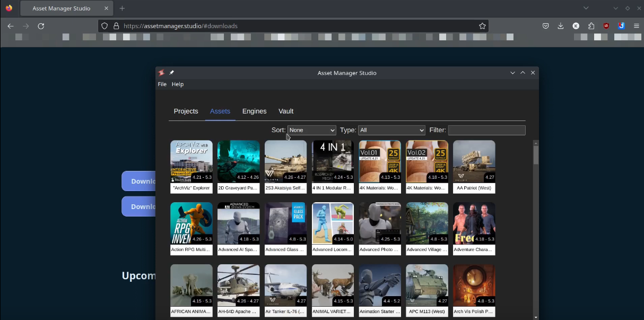Open the Firefox hamburger application menu
644x320 pixels.
(x=637, y=26)
